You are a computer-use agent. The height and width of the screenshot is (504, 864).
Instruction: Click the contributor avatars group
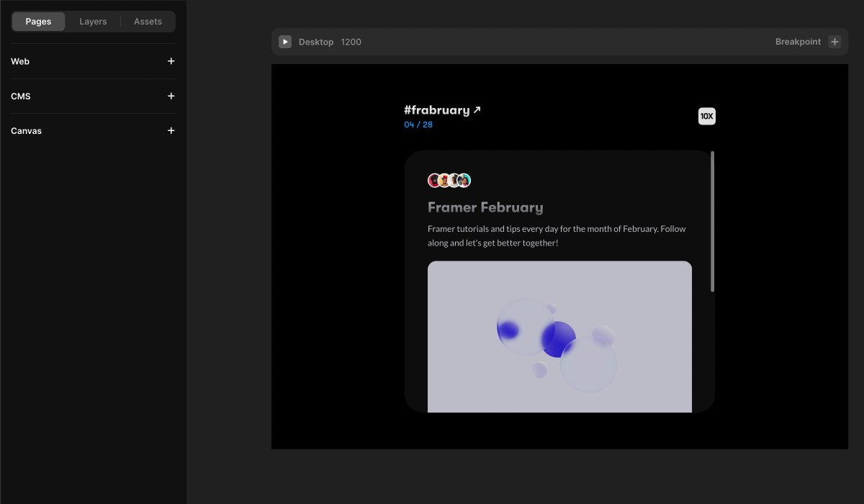tap(449, 181)
